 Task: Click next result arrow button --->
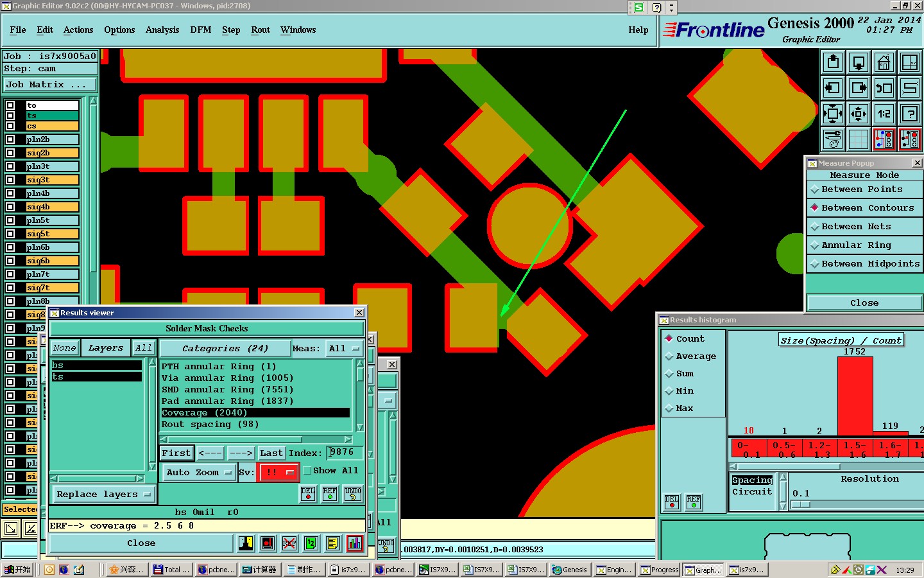(x=241, y=453)
